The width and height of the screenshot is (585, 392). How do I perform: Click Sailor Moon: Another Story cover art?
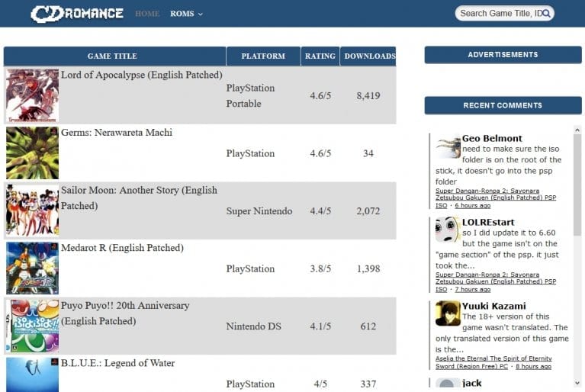pos(32,210)
